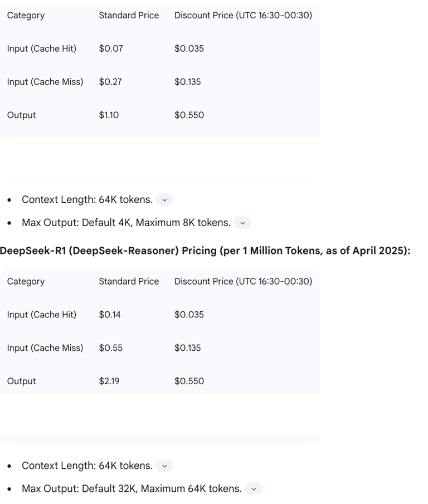
Task: Expand chevron after Maximum 64K tokens
Action: click(x=254, y=489)
